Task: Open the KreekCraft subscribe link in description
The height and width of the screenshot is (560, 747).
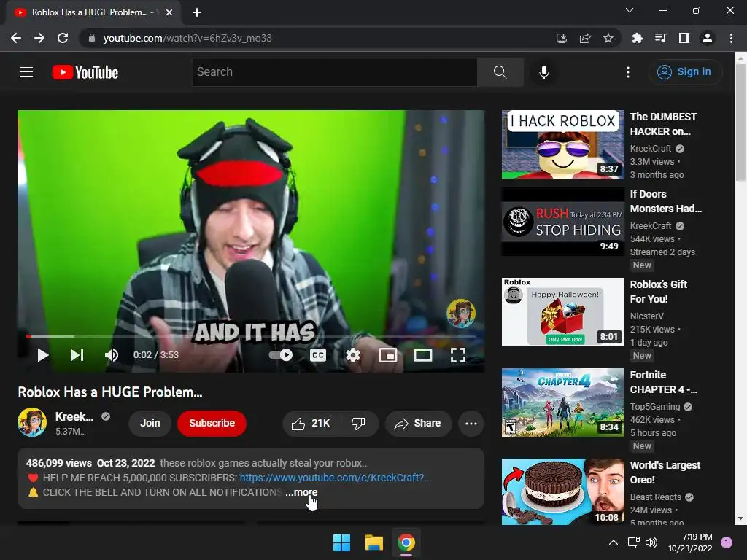Action: (x=336, y=478)
